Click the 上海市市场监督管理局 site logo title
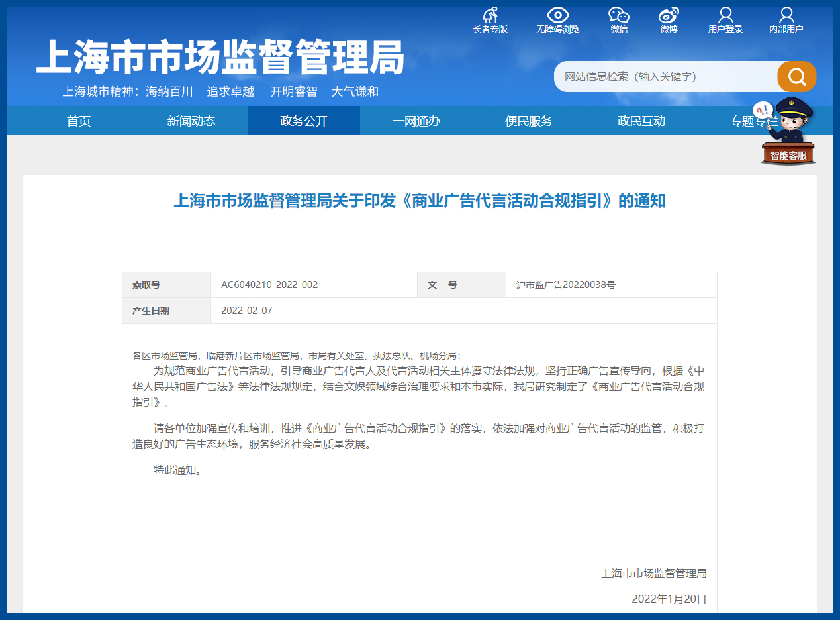 220,58
